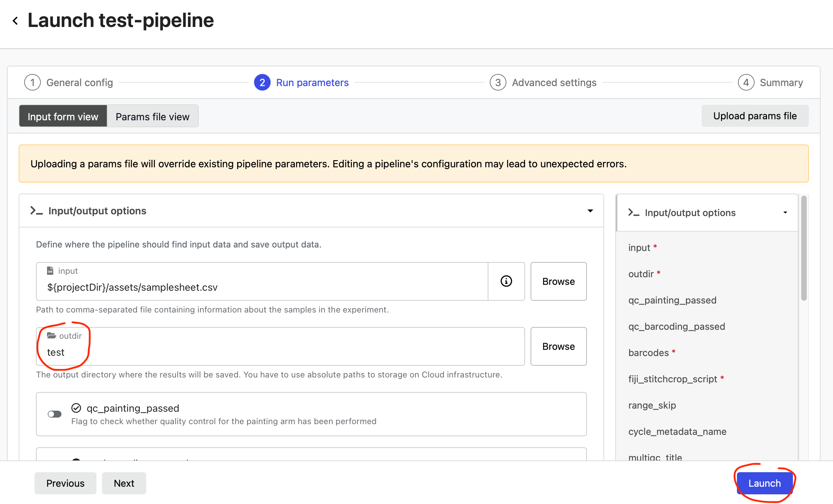Image resolution: width=833 pixels, height=504 pixels.
Task: Click the sidebar parameter list scrollbar
Action: click(804, 249)
